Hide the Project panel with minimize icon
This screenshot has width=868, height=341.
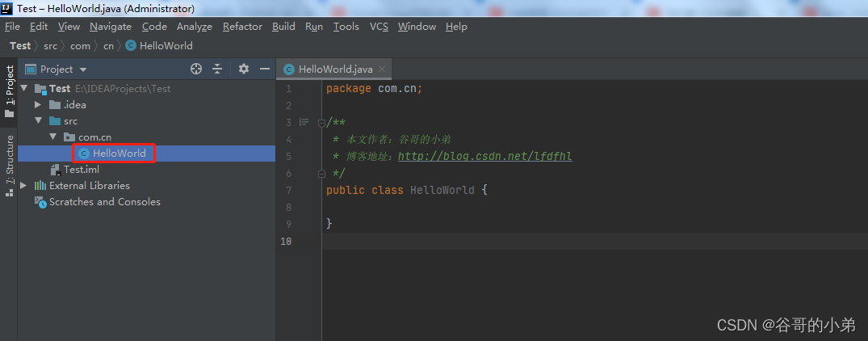(265, 69)
